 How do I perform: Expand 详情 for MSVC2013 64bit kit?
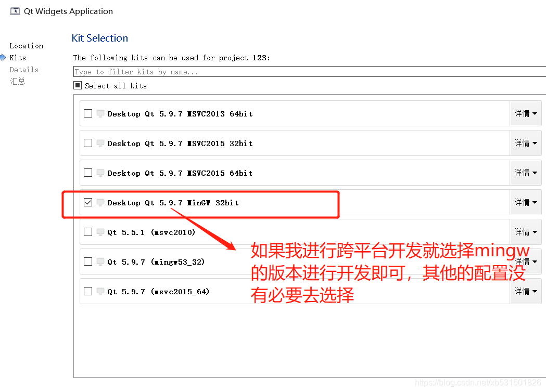(x=526, y=113)
